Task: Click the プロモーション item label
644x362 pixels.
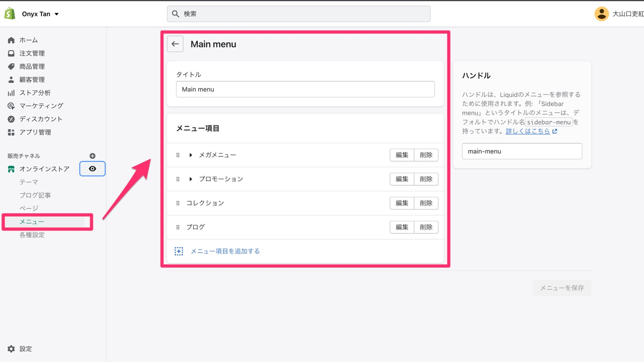Action: (221, 179)
